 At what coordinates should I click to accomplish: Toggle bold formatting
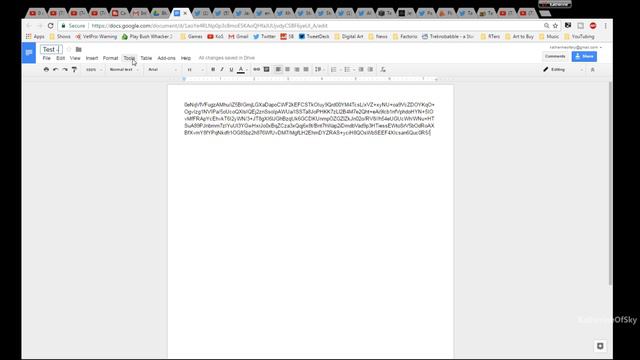[213, 70]
